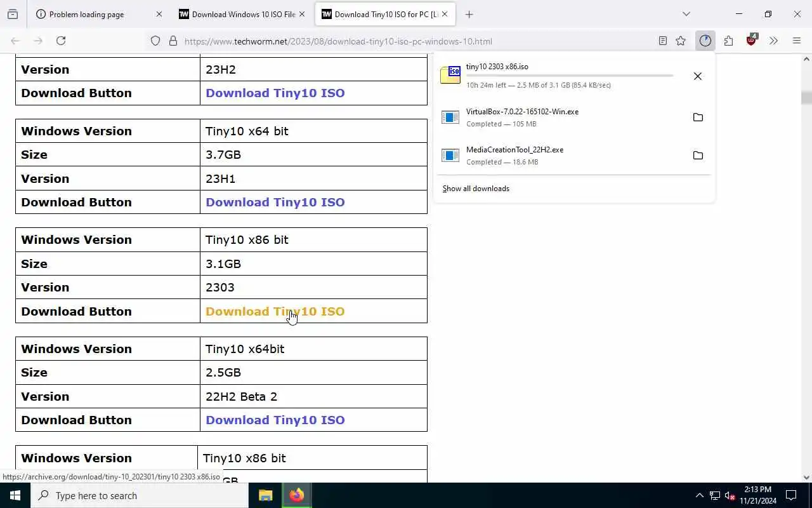Click the tiny10 iso file icon
The height and width of the screenshot is (508, 812).
450,75
